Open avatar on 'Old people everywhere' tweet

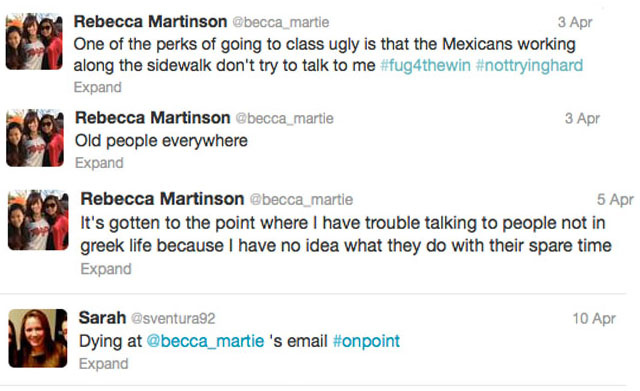[35, 138]
